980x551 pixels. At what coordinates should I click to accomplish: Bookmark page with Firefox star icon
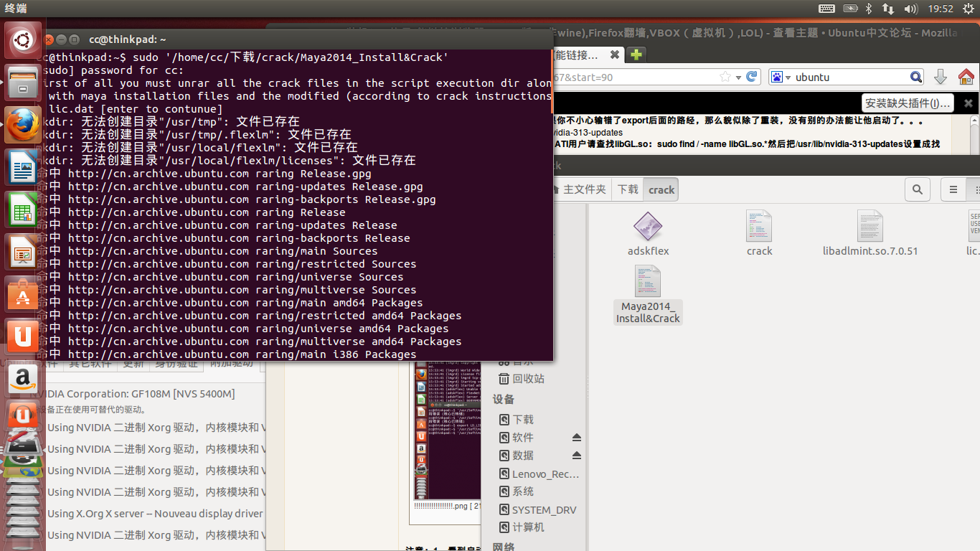tap(725, 77)
